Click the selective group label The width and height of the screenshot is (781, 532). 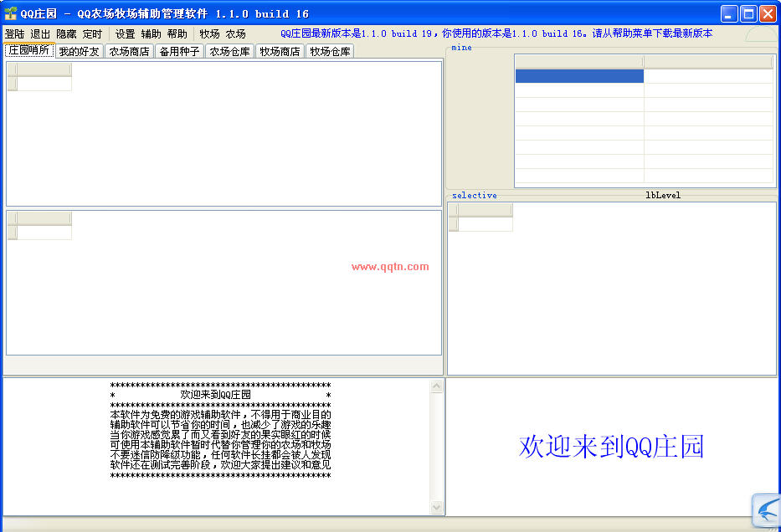474,195
